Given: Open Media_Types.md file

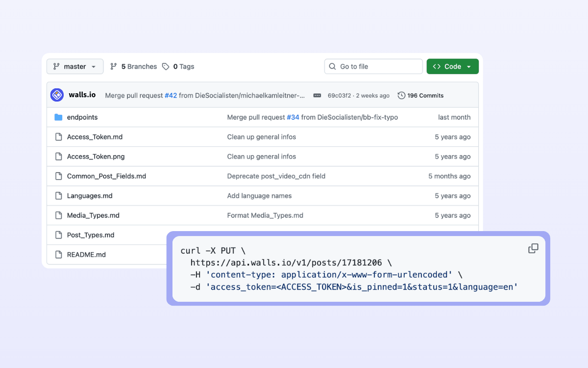Looking at the screenshot, I should click(x=93, y=215).
